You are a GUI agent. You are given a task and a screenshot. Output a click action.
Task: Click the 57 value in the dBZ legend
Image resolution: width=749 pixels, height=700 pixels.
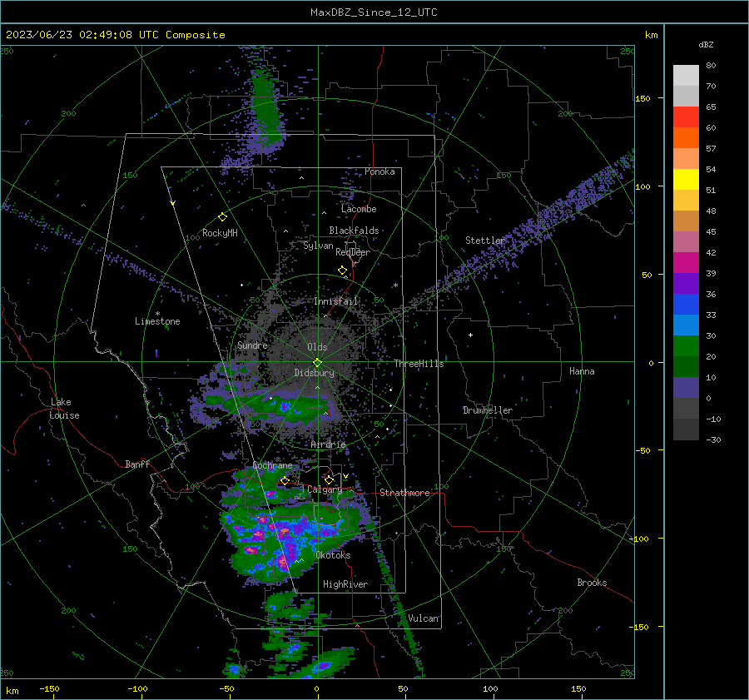(711, 149)
